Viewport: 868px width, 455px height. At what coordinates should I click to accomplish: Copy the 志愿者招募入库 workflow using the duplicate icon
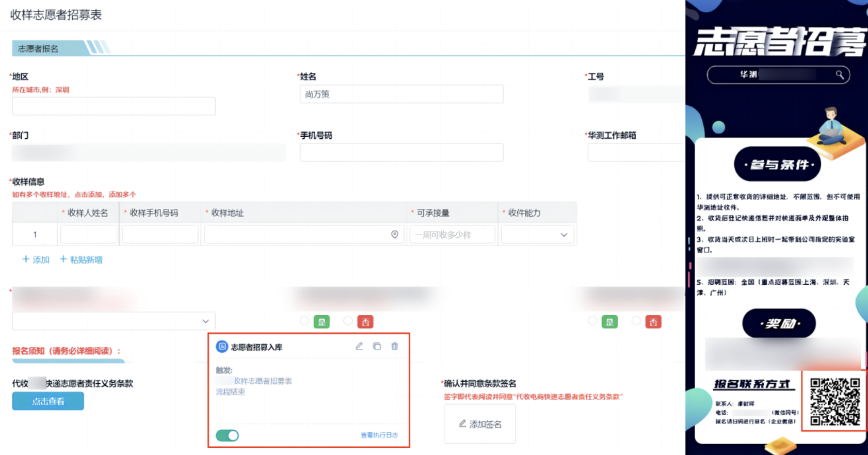pyautogui.click(x=377, y=346)
